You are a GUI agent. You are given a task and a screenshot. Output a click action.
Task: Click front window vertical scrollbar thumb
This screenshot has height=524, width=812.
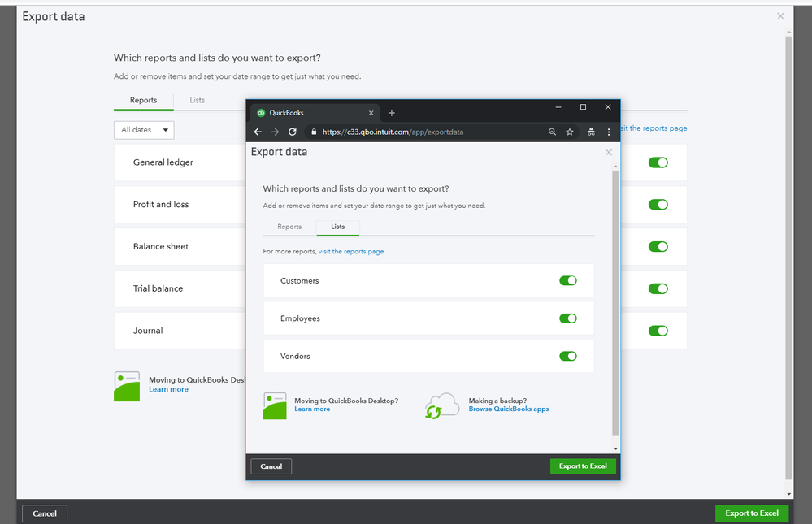point(616,303)
